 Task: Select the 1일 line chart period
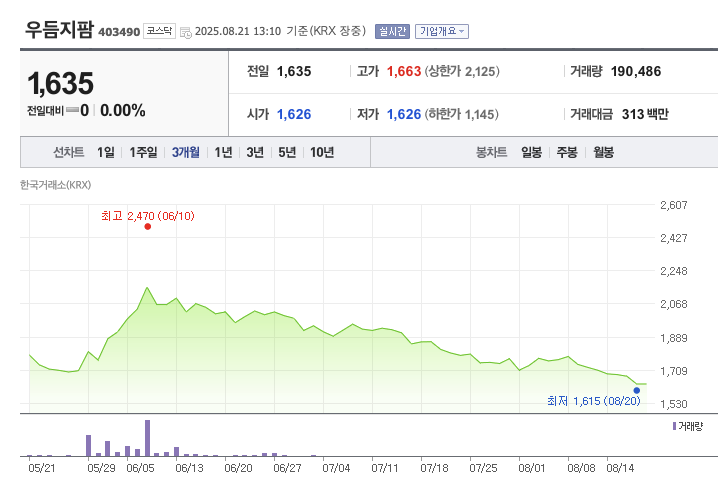pos(106,152)
